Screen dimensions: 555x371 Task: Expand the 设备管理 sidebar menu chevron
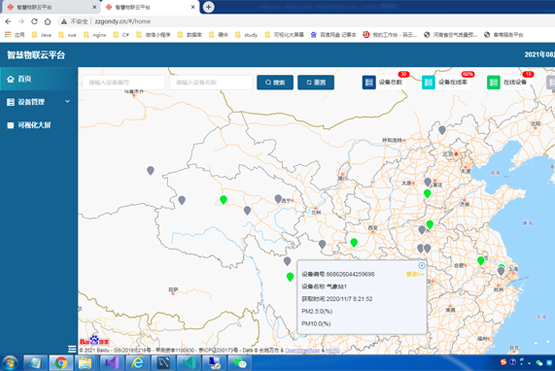(x=67, y=102)
